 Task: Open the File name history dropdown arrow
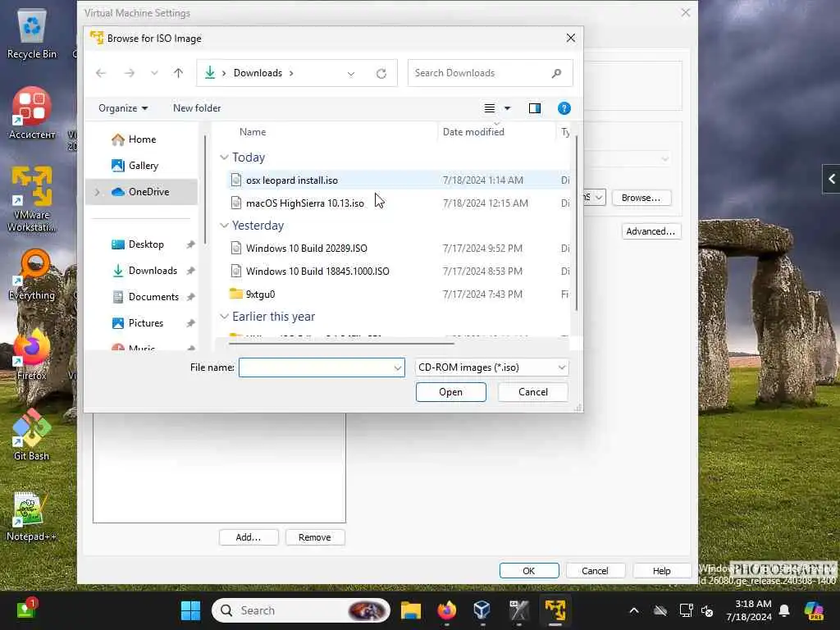[x=398, y=367]
